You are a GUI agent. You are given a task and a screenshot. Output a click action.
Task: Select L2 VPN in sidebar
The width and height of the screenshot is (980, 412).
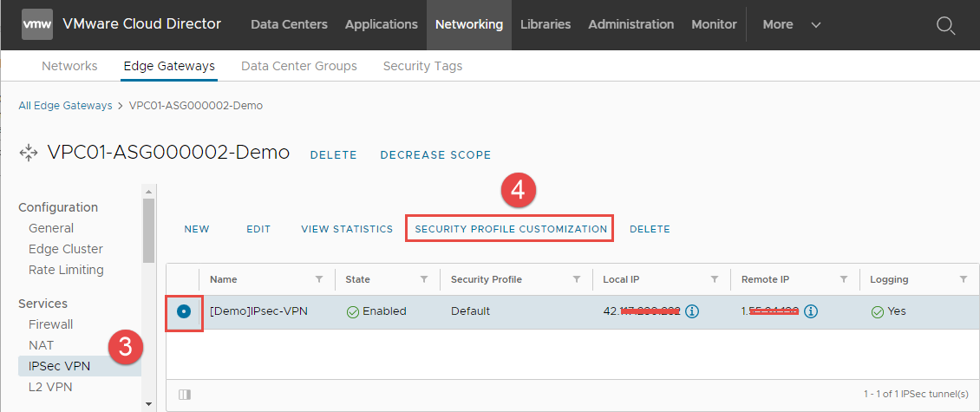pyautogui.click(x=51, y=387)
